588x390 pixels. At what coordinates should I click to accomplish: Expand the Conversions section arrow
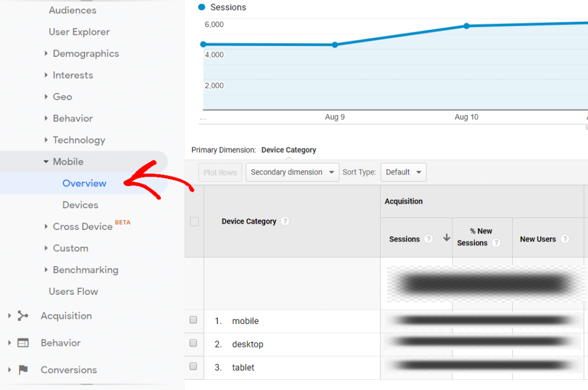[x=9, y=370]
